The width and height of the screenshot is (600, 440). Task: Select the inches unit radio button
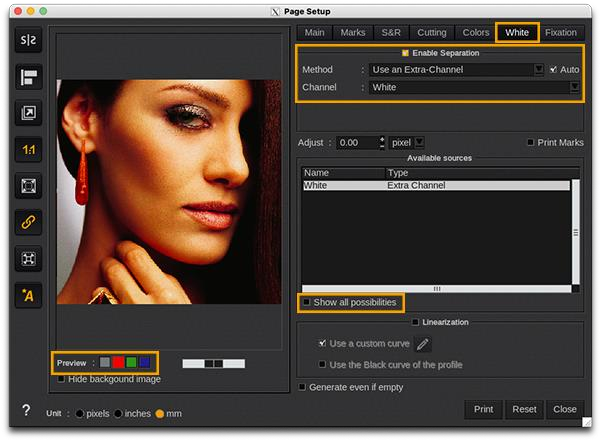click(x=120, y=413)
